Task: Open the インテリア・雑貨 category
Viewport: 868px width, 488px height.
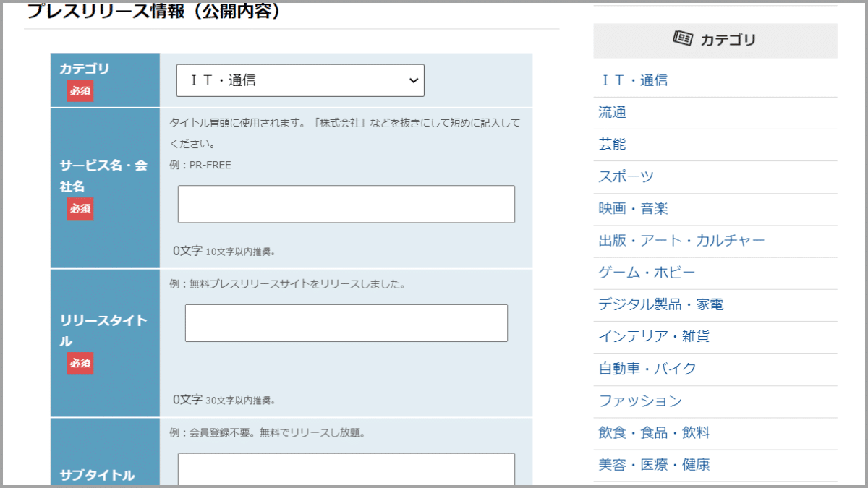Action: [x=653, y=336]
